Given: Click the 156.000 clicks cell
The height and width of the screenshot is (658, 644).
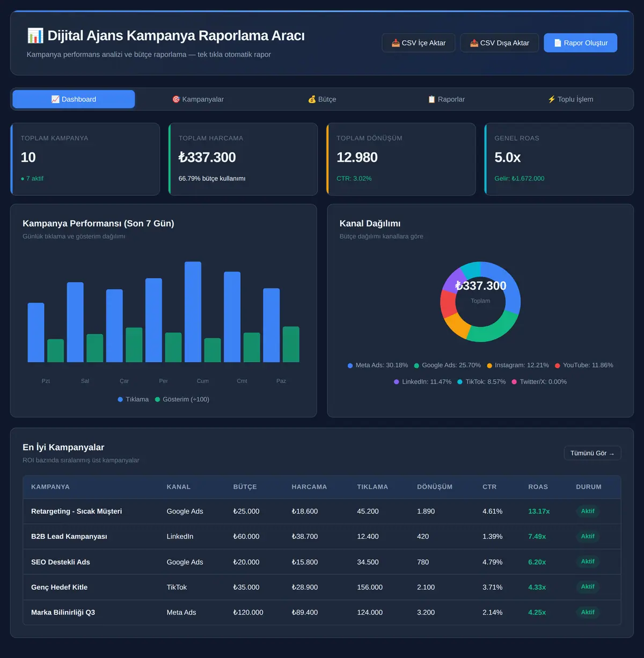Looking at the screenshot, I should click(370, 587).
